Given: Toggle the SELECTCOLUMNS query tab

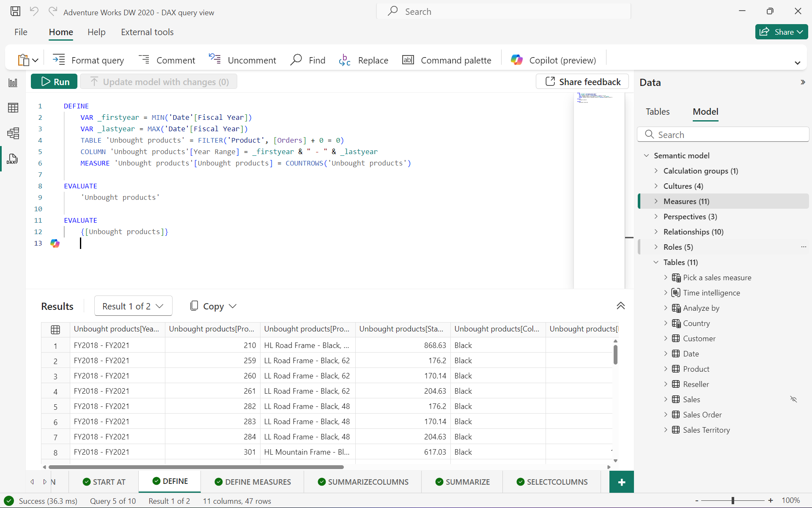Looking at the screenshot, I should pyautogui.click(x=551, y=482).
